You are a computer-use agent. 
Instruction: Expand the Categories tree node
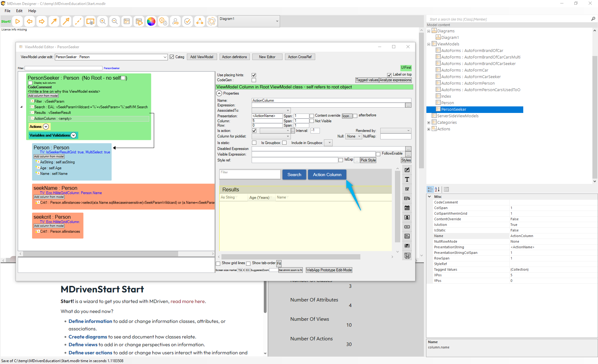pos(429,123)
